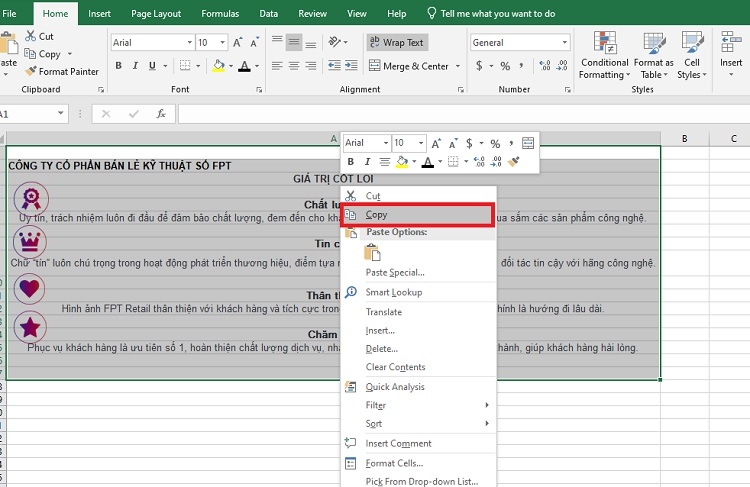Viewport: 750px width, 487px height.
Task: Apply Accounting dollar format in ribbon
Action: [x=479, y=66]
